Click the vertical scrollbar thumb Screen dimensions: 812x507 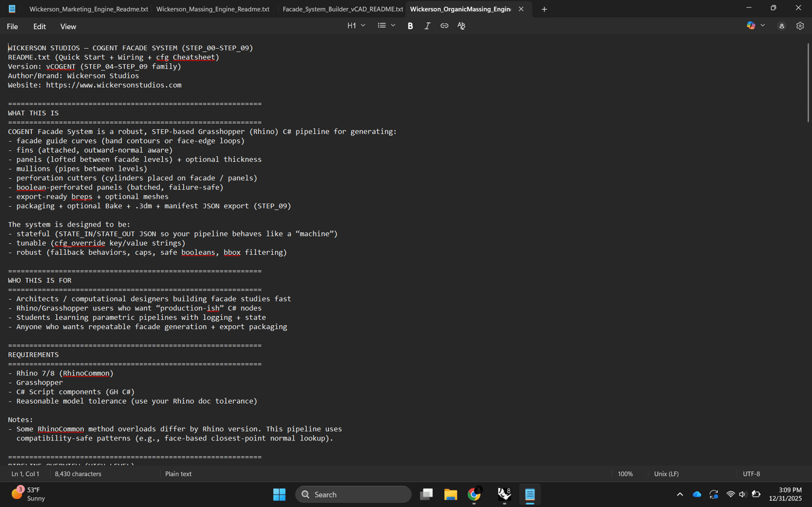808,82
